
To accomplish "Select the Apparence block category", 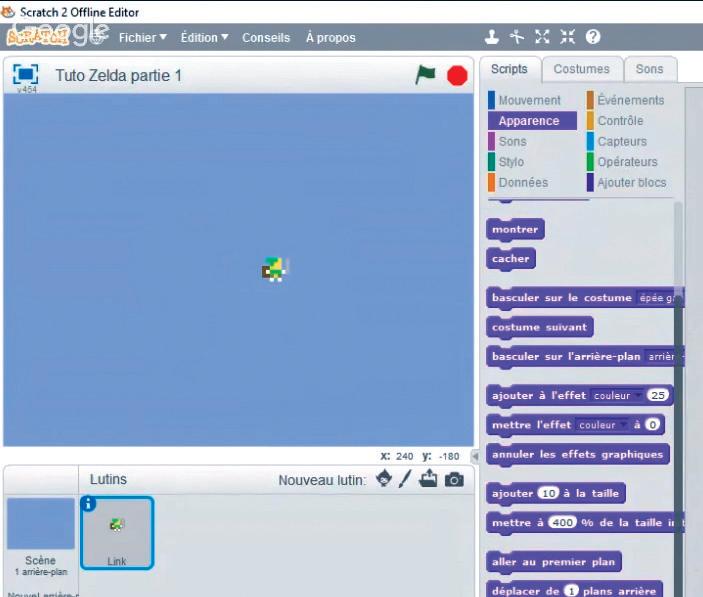I will (532, 121).
